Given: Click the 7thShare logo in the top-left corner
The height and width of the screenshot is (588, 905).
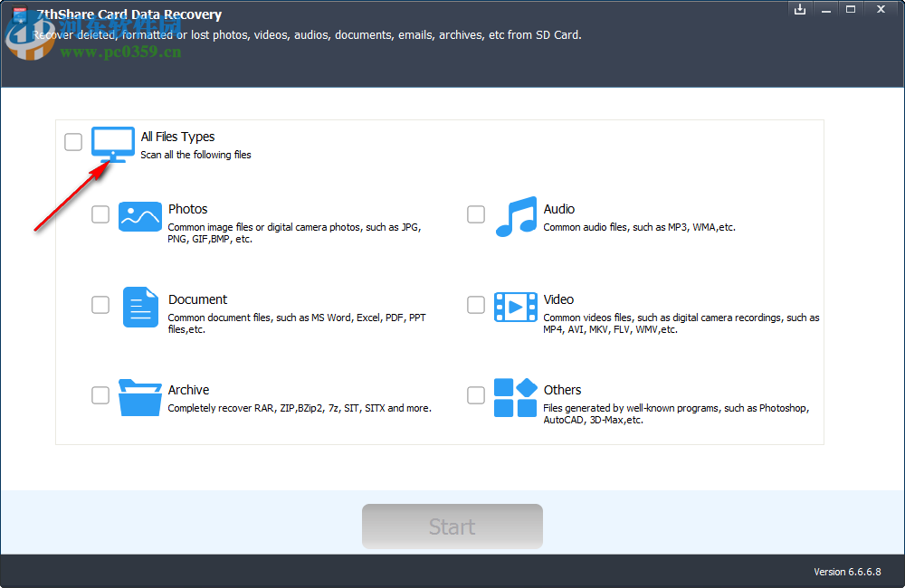Looking at the screenshot, I should click(x=17, y=14).
